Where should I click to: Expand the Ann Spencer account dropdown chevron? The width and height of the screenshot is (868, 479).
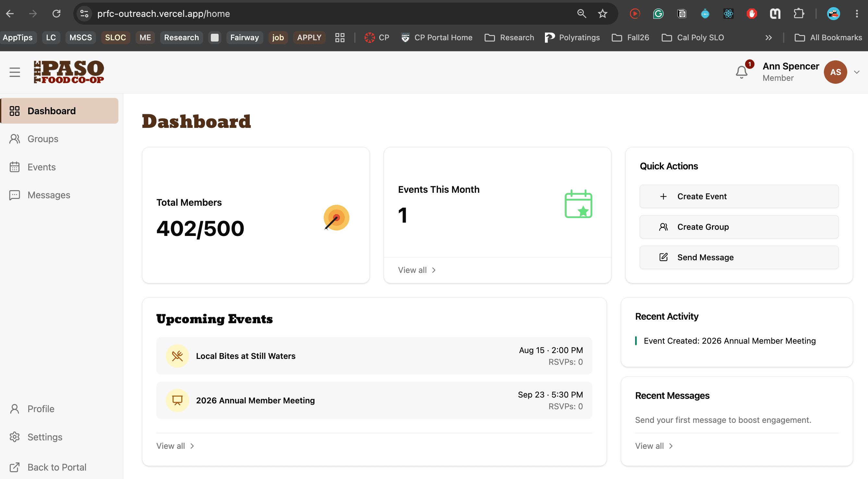coord(857,72)
